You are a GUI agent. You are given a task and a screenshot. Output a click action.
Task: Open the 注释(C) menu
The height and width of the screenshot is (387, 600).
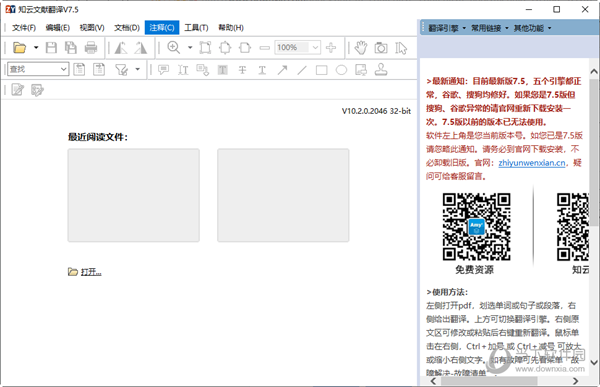point(162,28)
